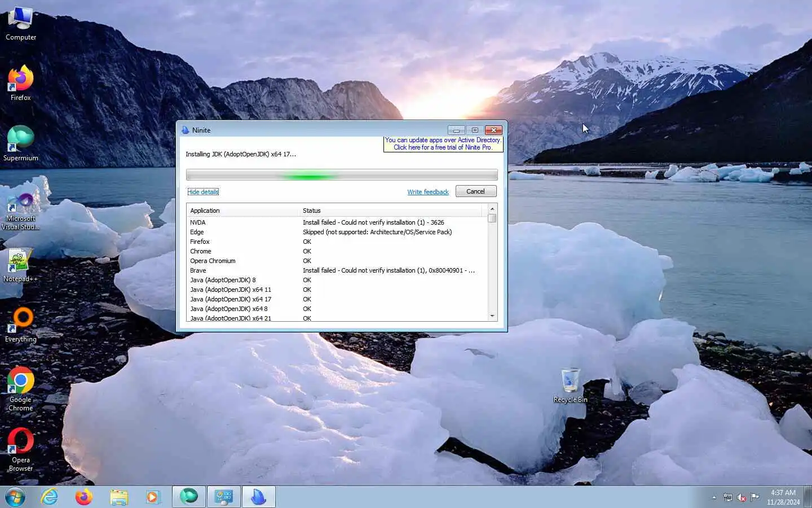Open the Action Center flag icon
The width and height of the screenshot is (812, 508).
point(754,498)
